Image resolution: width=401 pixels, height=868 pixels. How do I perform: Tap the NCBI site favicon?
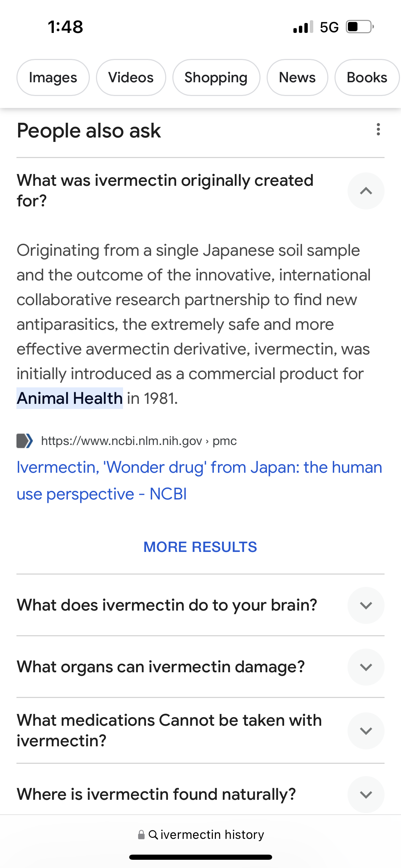click(x=25, y=441)
